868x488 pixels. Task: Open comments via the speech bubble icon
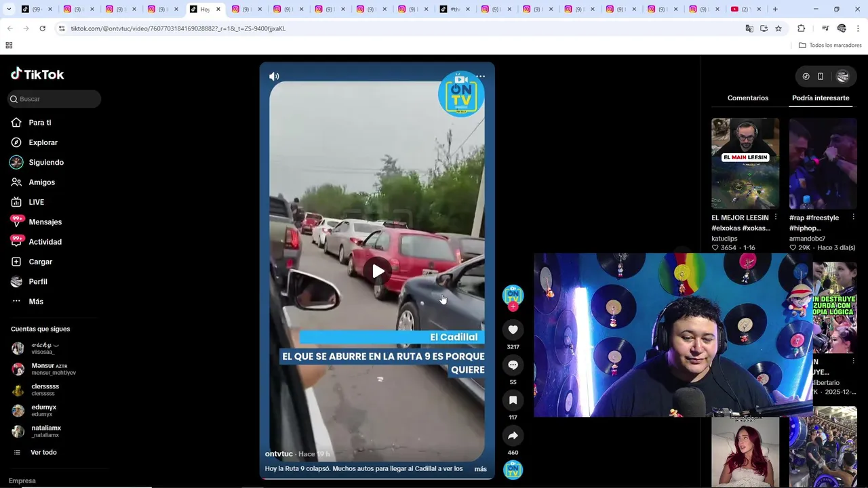click(x=513, y=365)
